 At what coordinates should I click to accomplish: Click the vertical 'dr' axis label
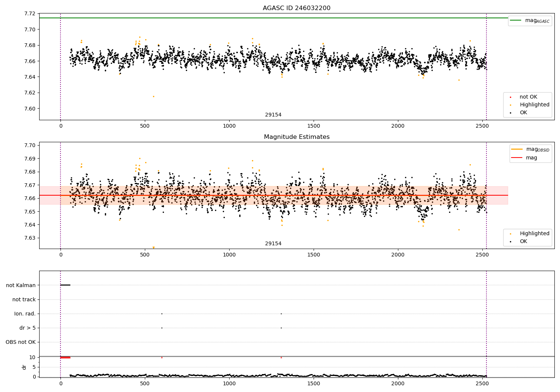tap(24, 367)
